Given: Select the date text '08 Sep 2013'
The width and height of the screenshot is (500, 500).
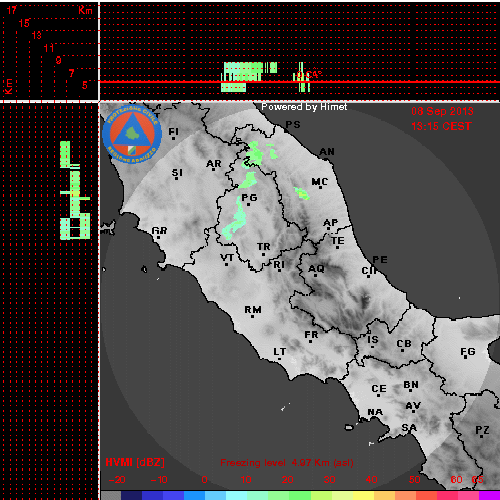Looking at the screenshot, I should pyautogui.click(x=442, y=111).
